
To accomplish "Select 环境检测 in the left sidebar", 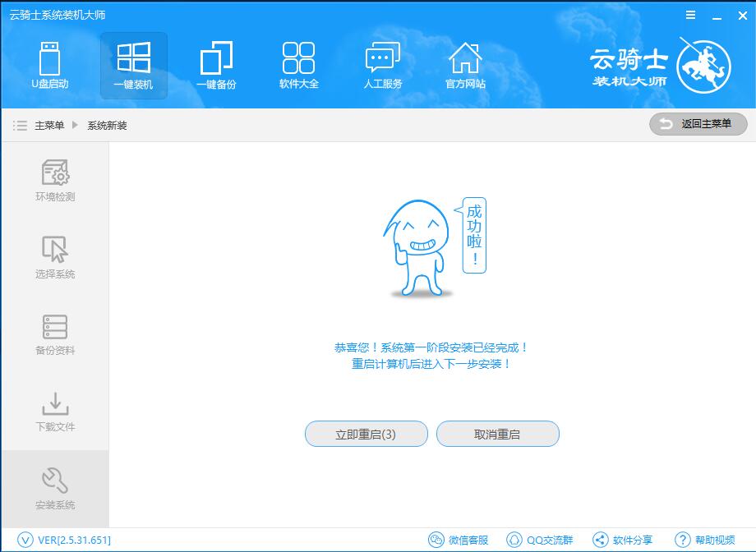I will 53,178.
